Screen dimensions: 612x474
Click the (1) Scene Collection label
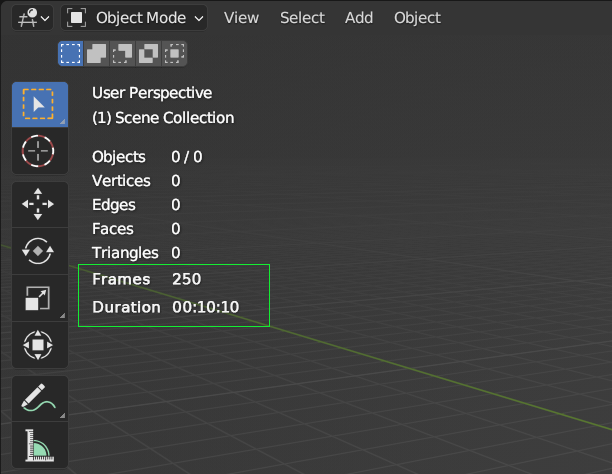163,118
